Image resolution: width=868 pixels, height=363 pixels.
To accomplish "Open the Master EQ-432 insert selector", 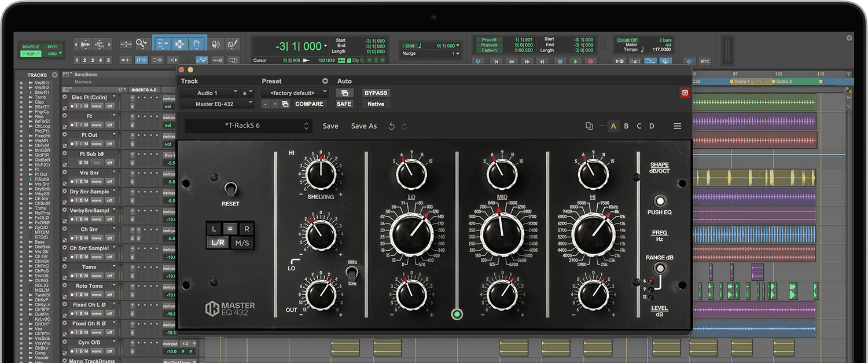I will [217, 104].
